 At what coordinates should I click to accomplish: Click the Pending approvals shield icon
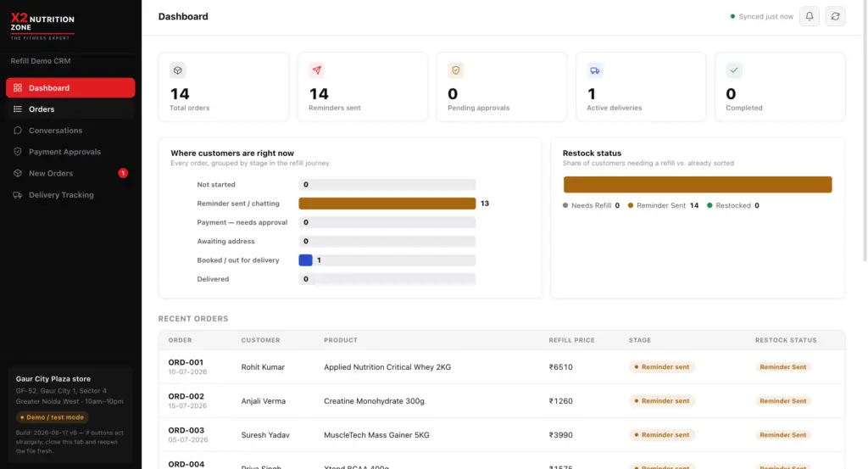pos(455,70)
